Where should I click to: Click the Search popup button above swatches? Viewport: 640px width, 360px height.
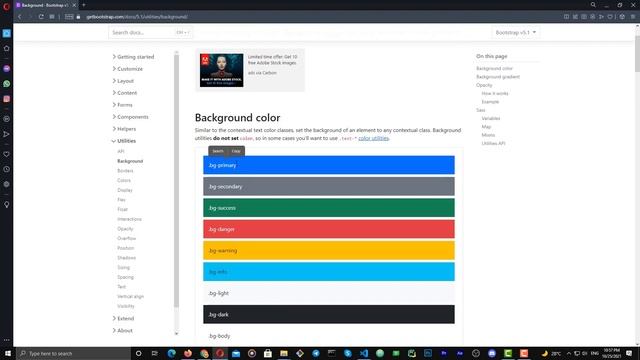click(x=218, y=151)
